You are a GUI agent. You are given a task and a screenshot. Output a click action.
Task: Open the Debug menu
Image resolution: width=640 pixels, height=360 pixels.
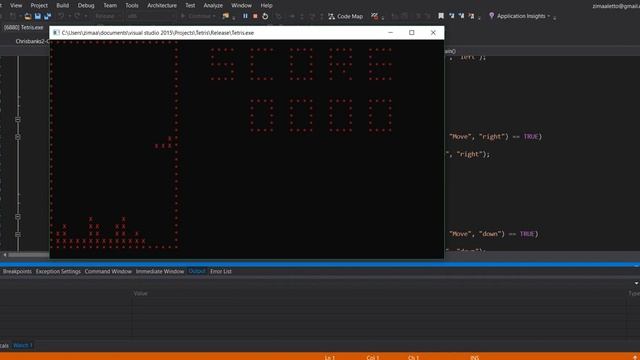(x=86, y=5)
